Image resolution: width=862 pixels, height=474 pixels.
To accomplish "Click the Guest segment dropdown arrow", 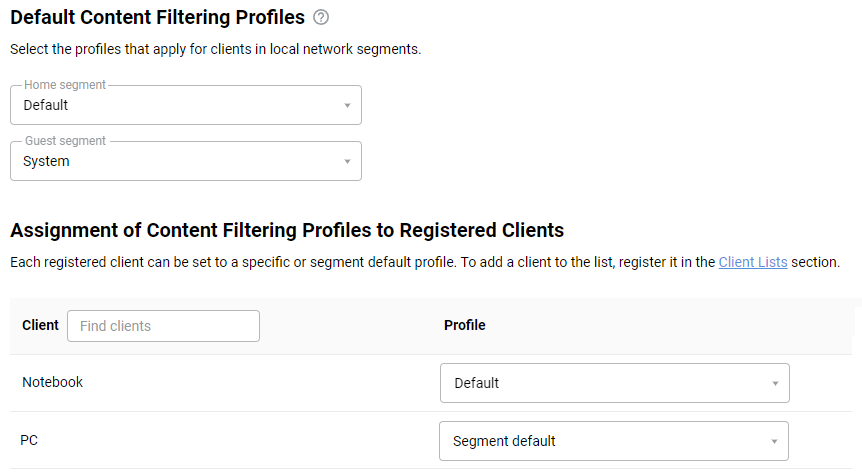I will pyautogui.click(x=347, y=161).
